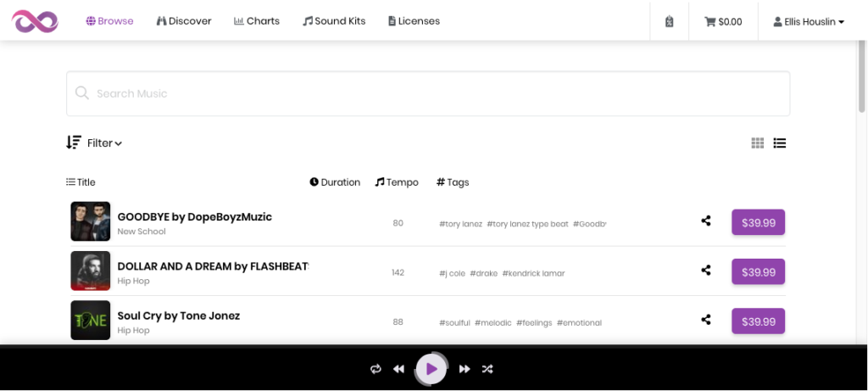Open the clipboard icon in header

click(x=669, y=21)
